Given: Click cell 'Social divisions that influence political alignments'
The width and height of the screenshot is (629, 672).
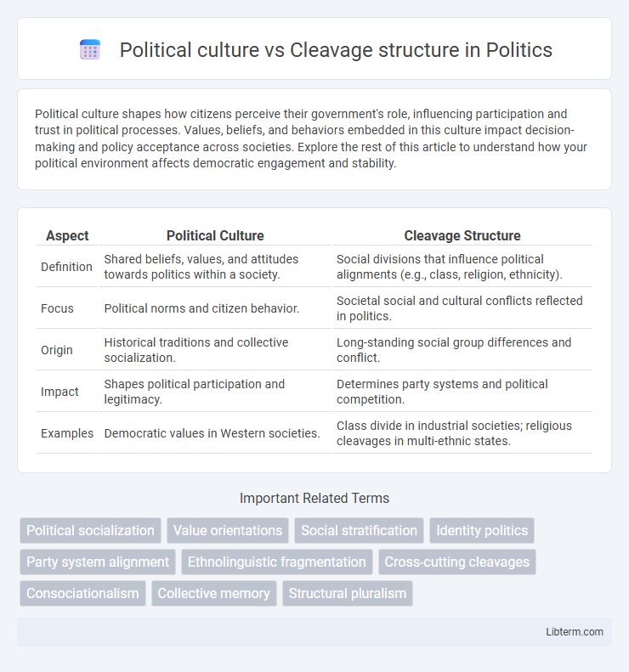Looking at the screenshot, I should click(x=462, y=267).
